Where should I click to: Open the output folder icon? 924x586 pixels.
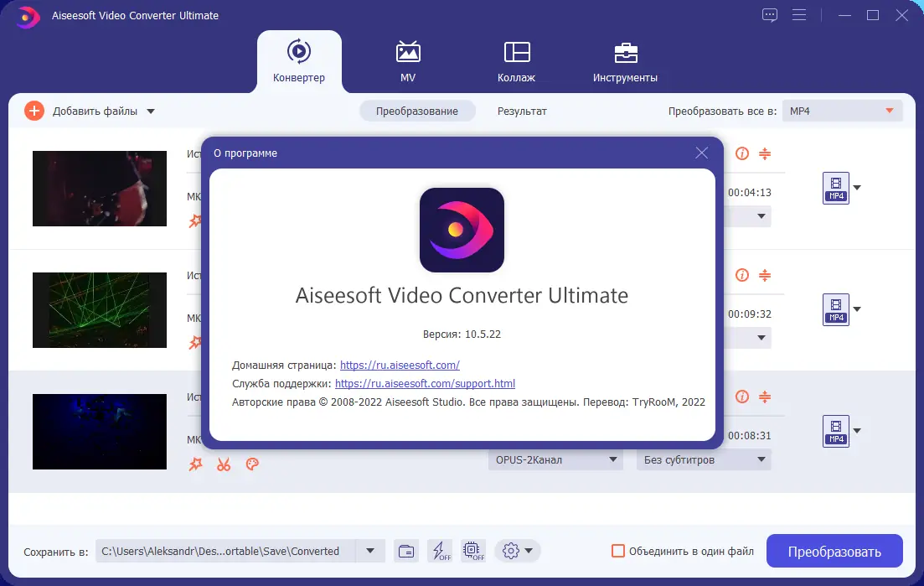[406, 552]
